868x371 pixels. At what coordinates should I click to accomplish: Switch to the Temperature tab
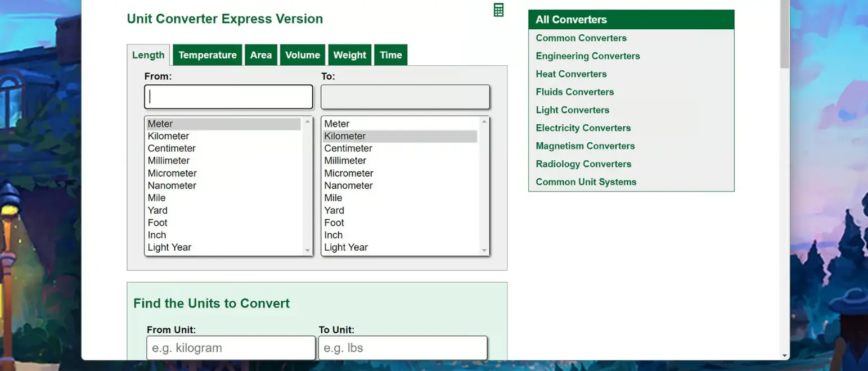click(x=208, y=55)
